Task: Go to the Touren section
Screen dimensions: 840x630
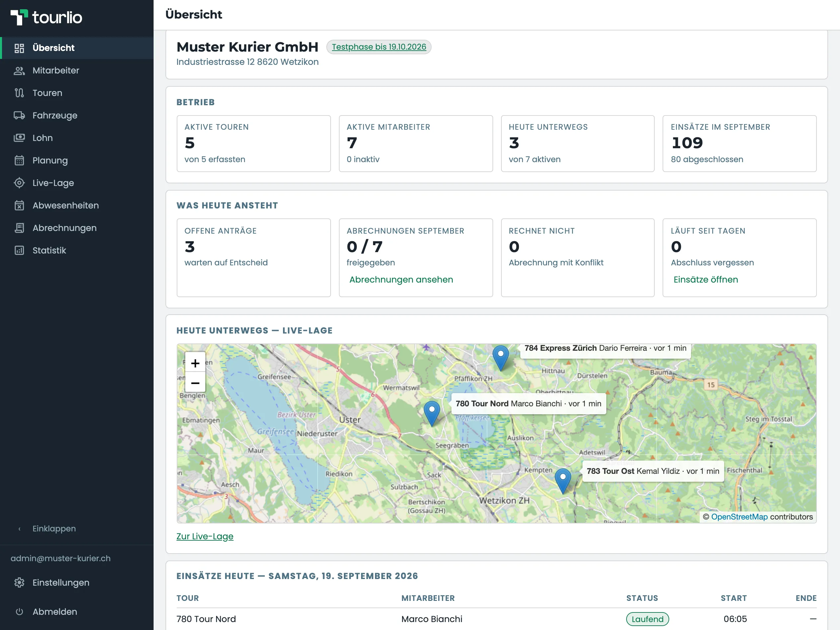Action: pyautogui.click(x=77, y=93)
